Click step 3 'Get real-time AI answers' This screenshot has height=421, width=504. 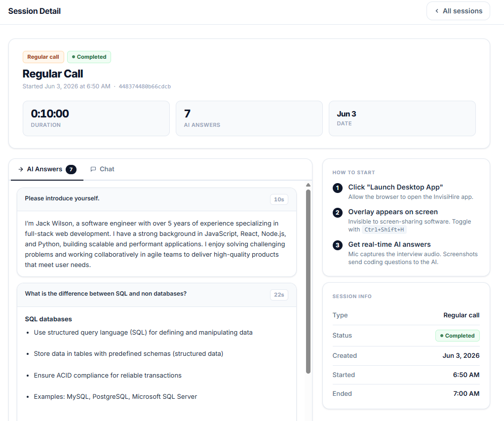tap(389, 244)
